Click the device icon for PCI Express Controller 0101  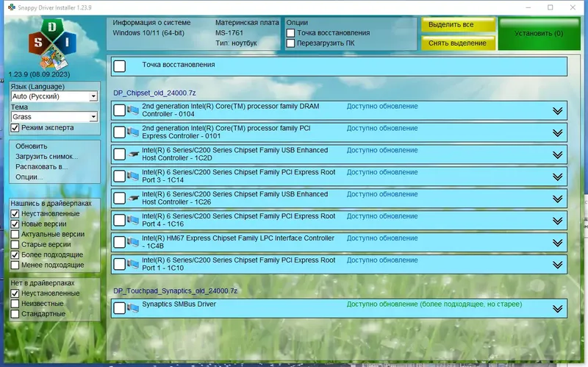coord(133,132)
